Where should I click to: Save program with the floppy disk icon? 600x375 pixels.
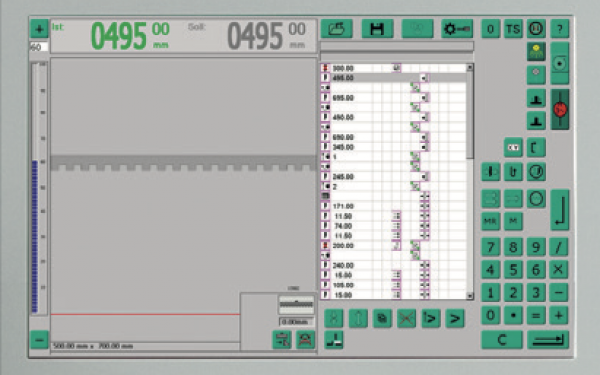click(x=377, y=29)
